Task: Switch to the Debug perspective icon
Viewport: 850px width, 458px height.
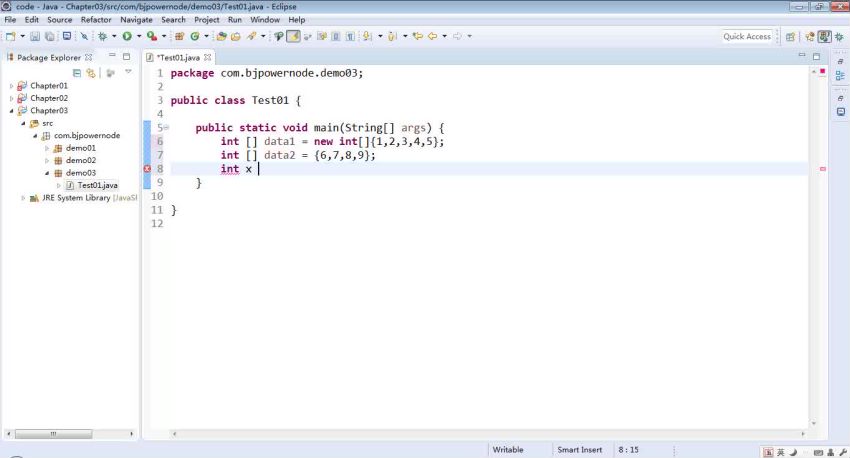Action: 839,36
